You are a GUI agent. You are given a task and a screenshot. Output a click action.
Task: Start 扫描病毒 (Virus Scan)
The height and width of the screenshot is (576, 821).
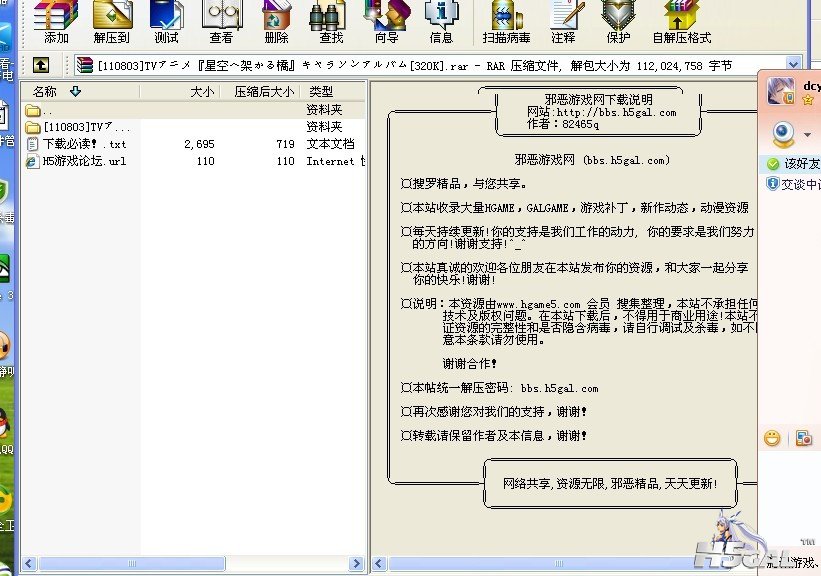click(506, 21)
